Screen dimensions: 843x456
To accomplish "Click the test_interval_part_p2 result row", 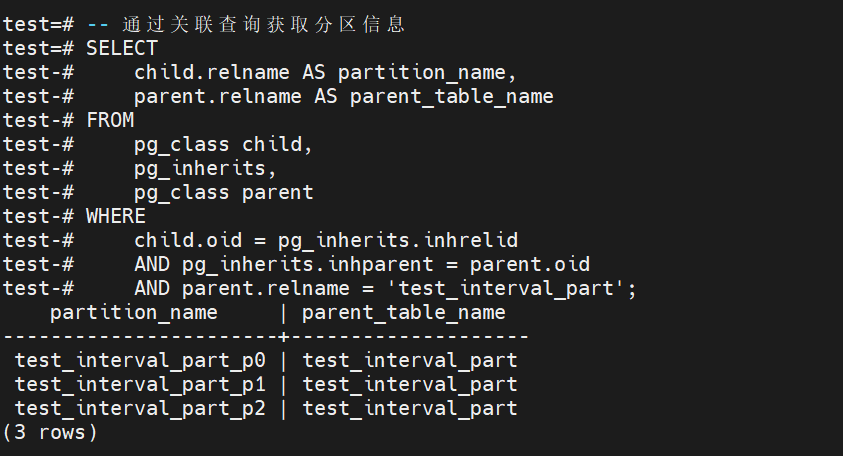I will (140, 408).
